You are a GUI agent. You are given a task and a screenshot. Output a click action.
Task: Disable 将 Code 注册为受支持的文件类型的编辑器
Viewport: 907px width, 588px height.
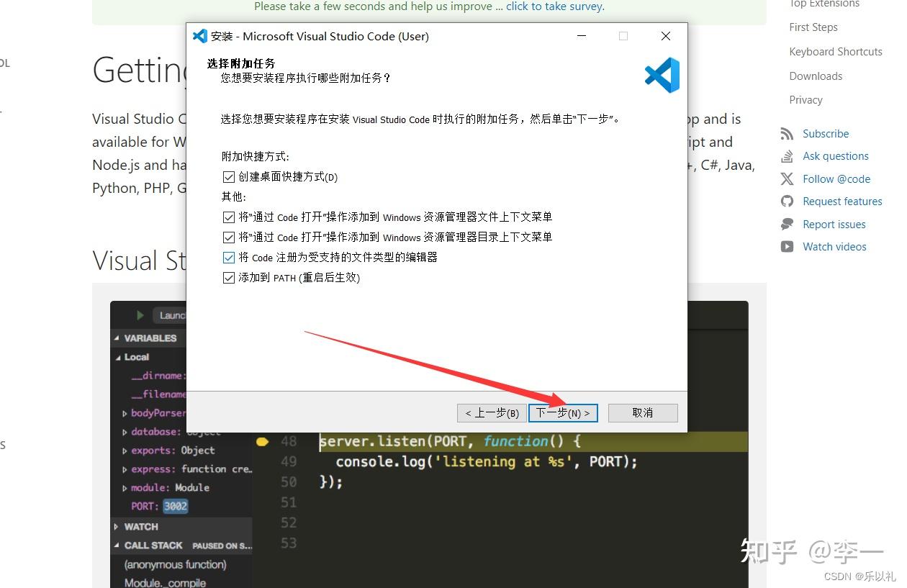pos(228,257)
